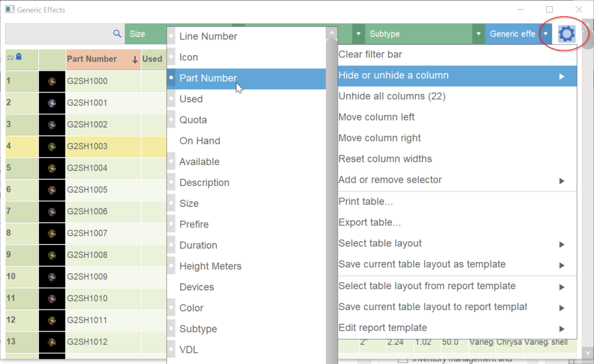Click the search magnifier icon in filter bar
Viewport: 594px width, 364px height.
[117, 34]
